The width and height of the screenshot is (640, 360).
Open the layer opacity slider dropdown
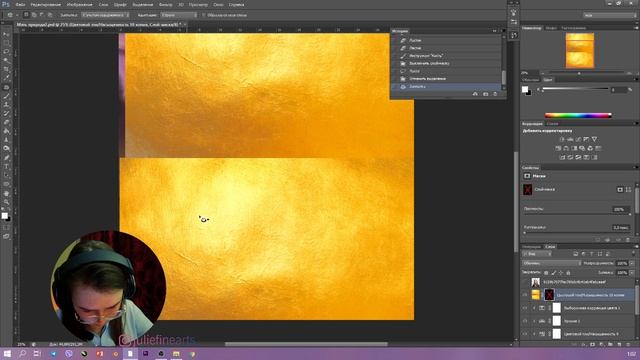pyautogui.click(x=632, y=263)
